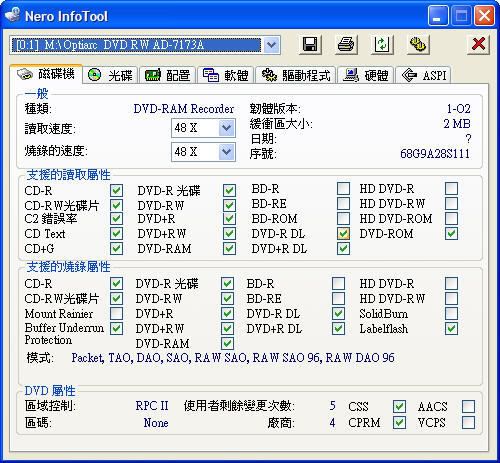Click the RPC II region control value
Viewport: 500px width, 463px height.
click(x=152, y=406)
